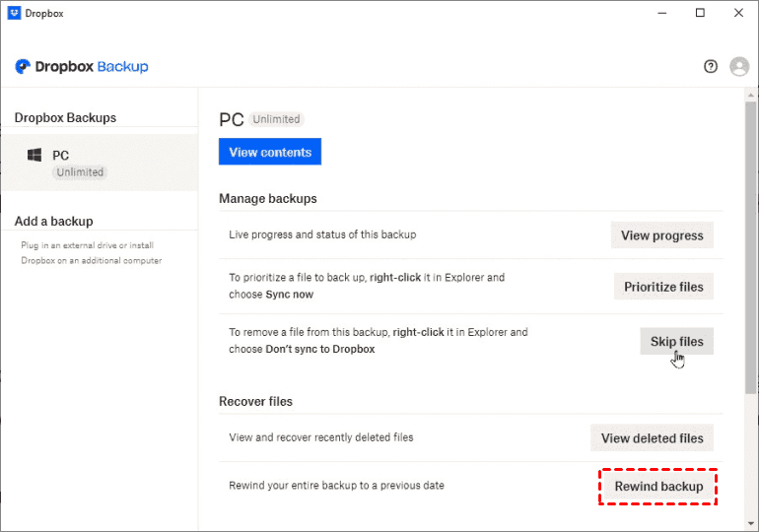Click the Manage backups heading
Viewport: 759px width, 532px height.
point(268,198)
